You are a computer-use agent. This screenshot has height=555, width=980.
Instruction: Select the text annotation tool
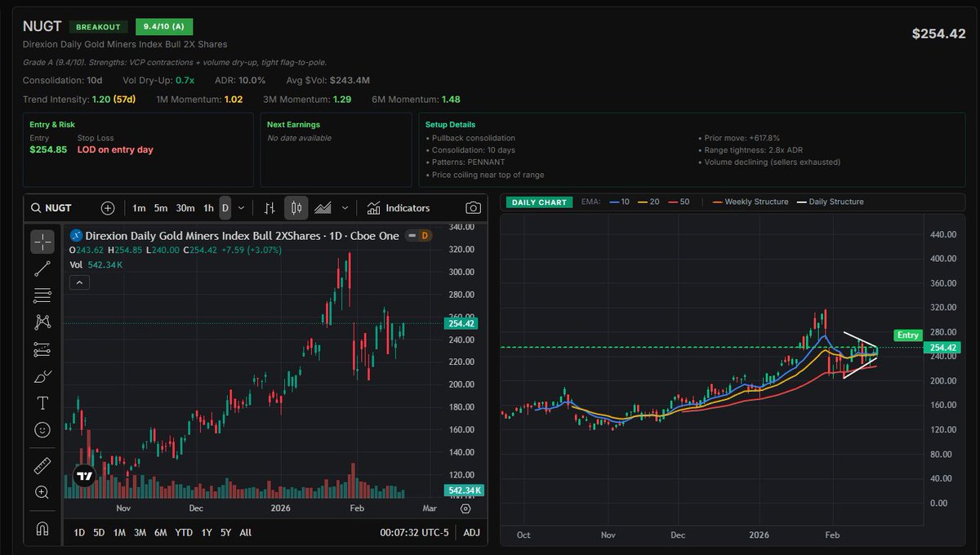[42, 403]
